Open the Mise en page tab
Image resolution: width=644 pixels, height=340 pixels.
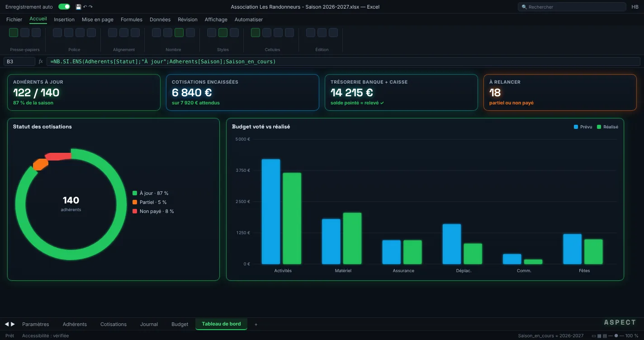click(98, 19)
